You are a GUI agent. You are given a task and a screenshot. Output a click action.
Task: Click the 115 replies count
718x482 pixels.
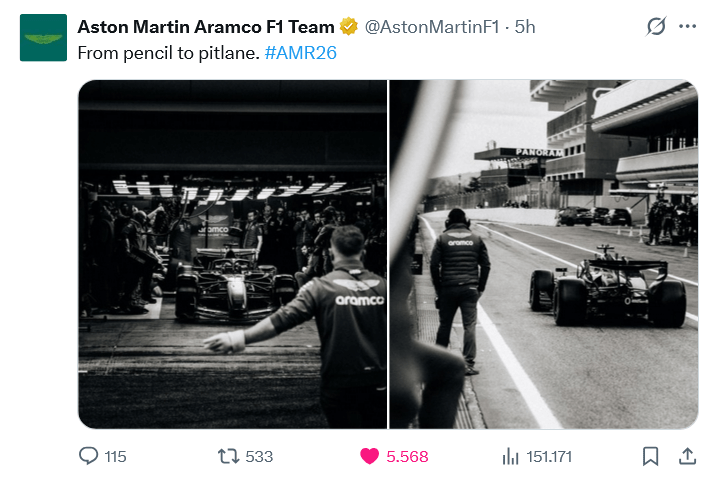115,457
